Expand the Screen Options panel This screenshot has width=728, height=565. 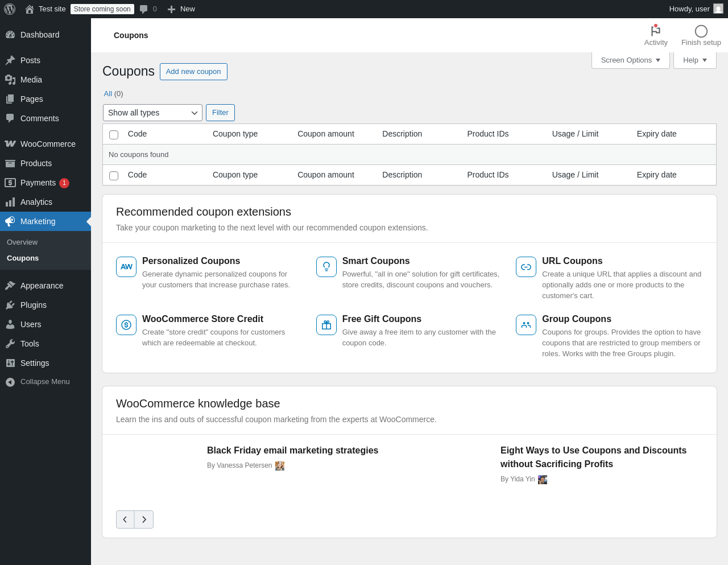(x=630, y=60)
